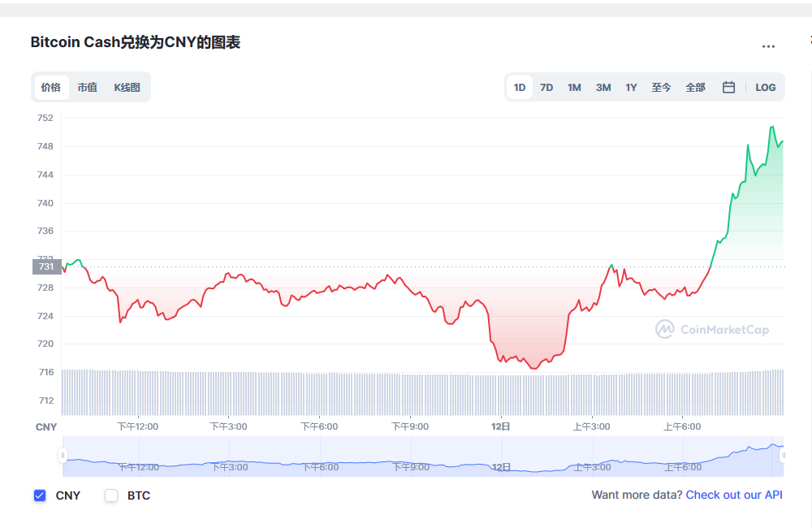Switch to the K线图 candlestick tab
The image size is (812, 528).
[x=127, y=87]
